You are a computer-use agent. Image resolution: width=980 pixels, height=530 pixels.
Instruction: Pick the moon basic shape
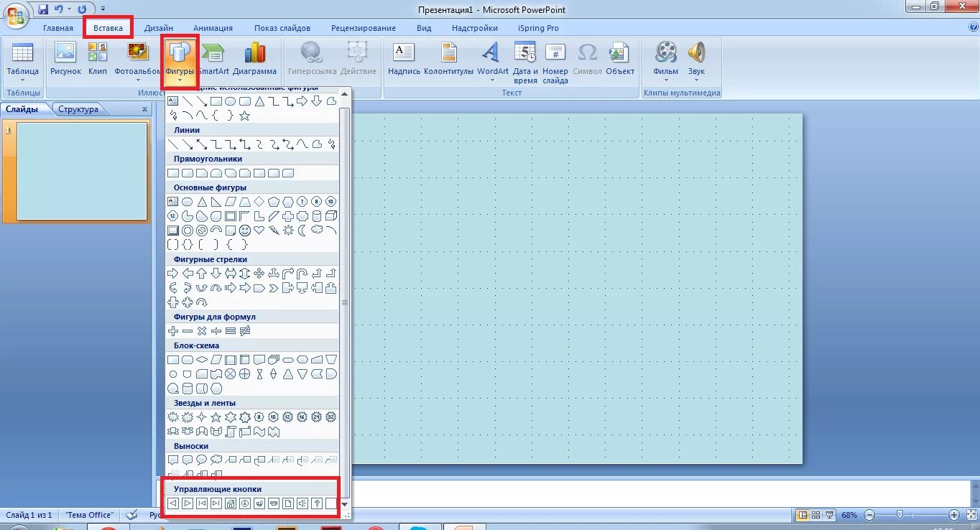(x=302, y=231)
